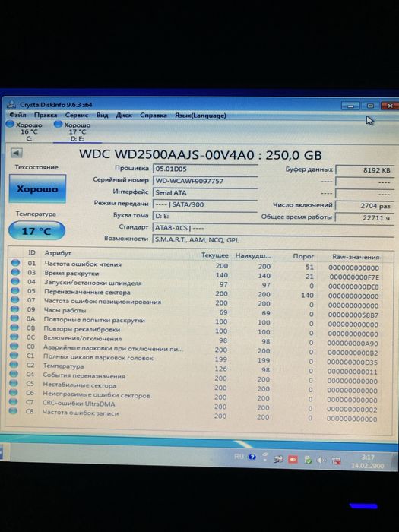This screenshot has width=399, height=532.
Task: Open the Файл menu
Action: pyautogui.click(x=17, y=115)
